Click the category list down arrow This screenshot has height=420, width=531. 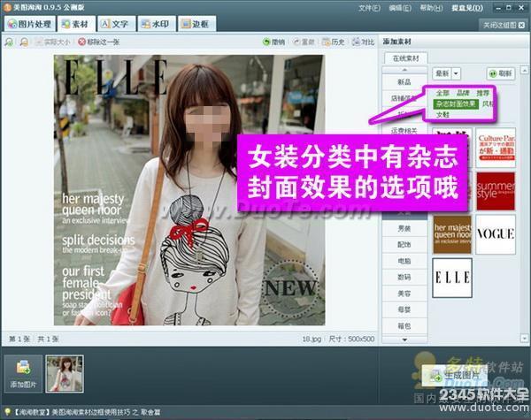pos(404,340)
